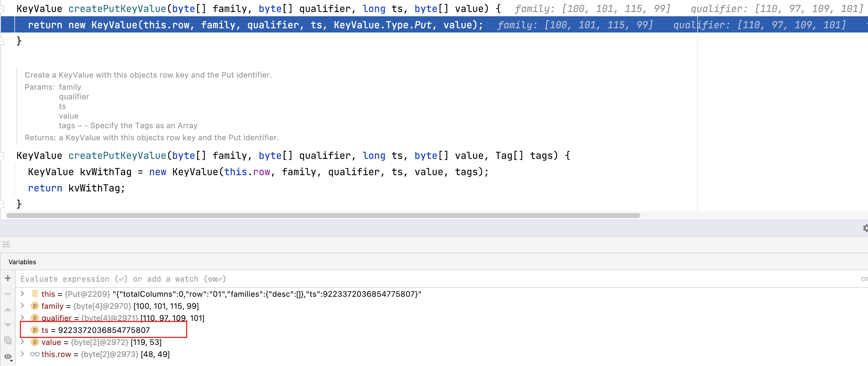Click the New Watch plus icon
Image resolution: width=868 pixels, height=366 pixels.
8,278
